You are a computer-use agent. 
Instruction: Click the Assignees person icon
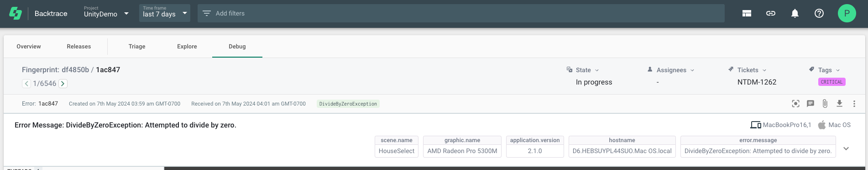[x=650, y=69]
